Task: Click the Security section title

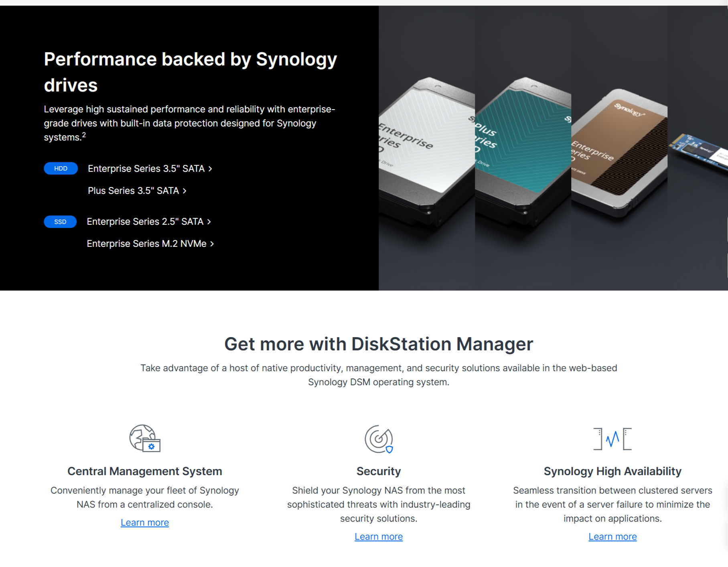Action: point(379,471)
